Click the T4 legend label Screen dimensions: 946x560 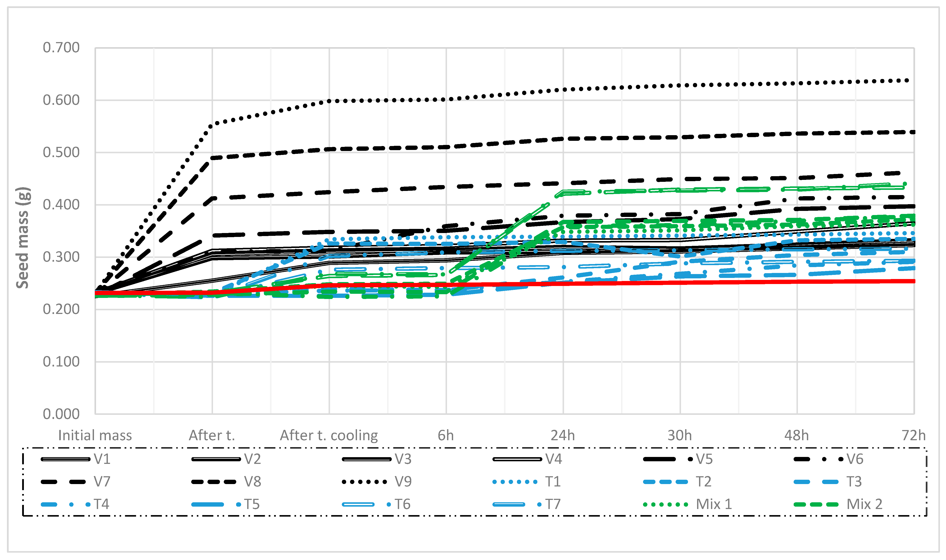(101, 504)
